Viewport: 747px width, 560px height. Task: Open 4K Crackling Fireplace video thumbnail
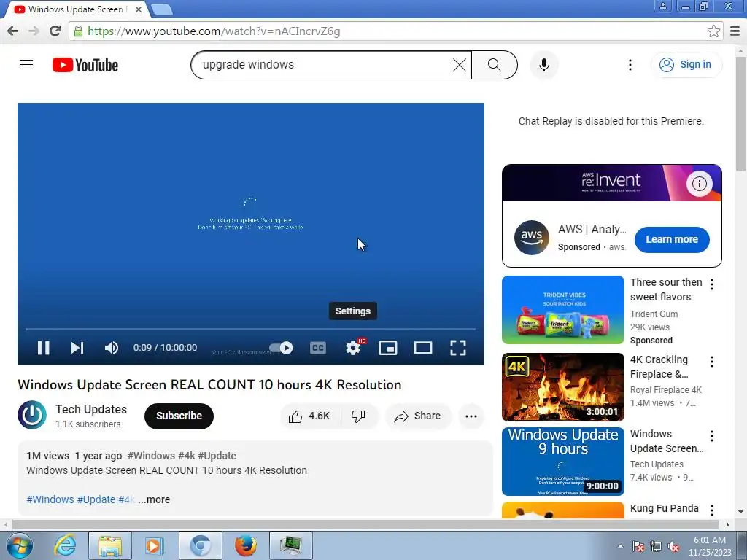tap(563, 387)
